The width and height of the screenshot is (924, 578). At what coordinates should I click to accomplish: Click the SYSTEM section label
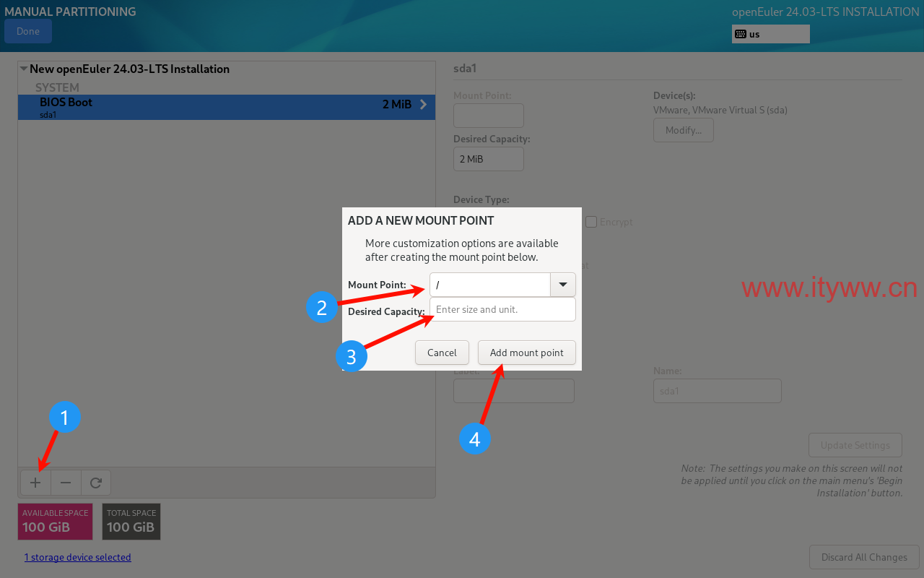click(57, 87)
